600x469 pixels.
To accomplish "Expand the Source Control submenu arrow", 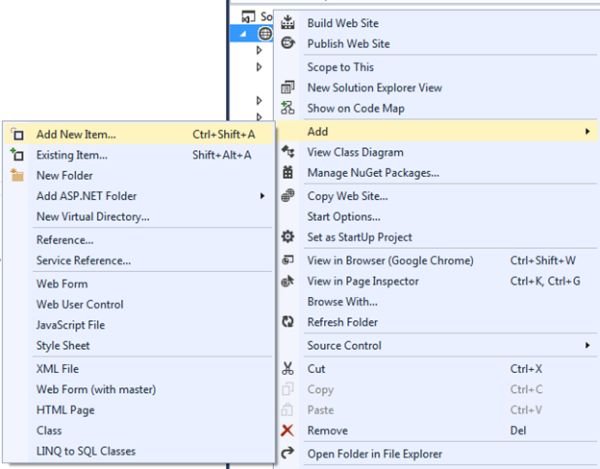I will click(587, 346).
